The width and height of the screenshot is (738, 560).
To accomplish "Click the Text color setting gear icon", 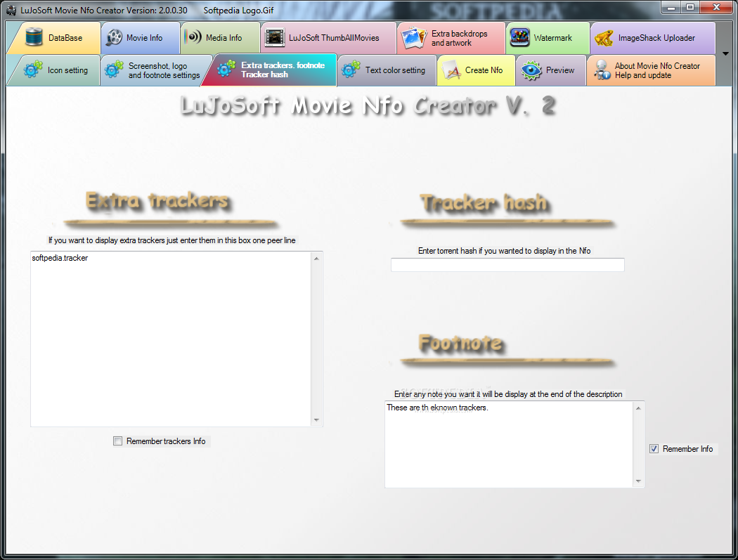I will (x=351, y=69).
